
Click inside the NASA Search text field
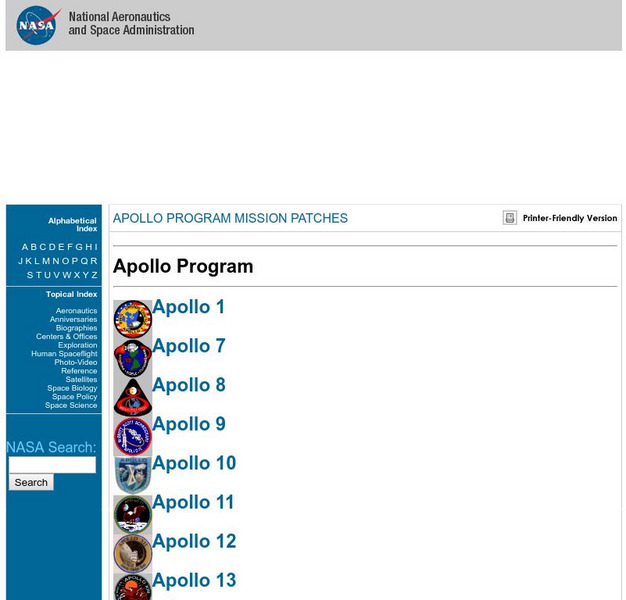tap(52, 465)
